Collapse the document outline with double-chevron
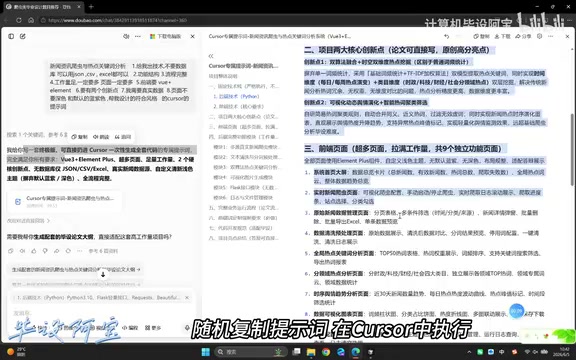This screenshot has width=576, height=360. [x=211, y=56]
